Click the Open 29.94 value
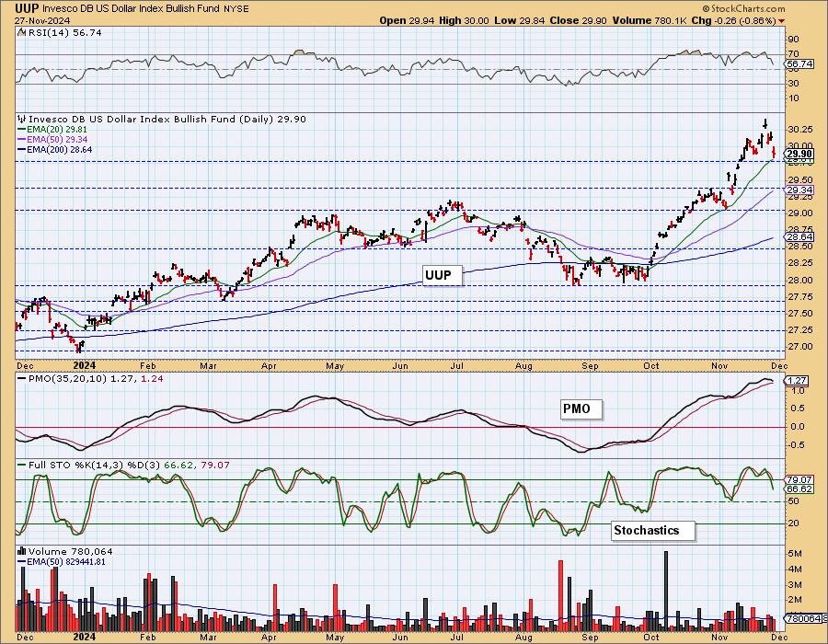The height and width of the screenshot is (644, 828). coord(408,20)
